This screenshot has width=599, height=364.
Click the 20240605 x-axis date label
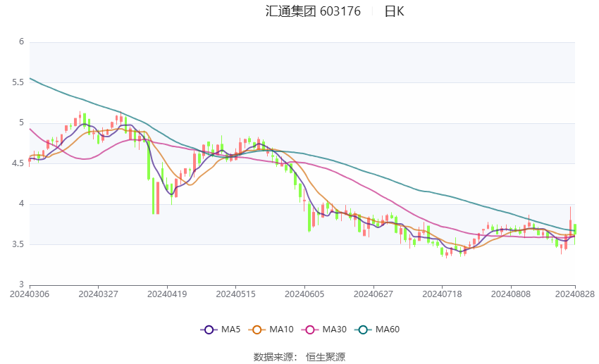304,294
